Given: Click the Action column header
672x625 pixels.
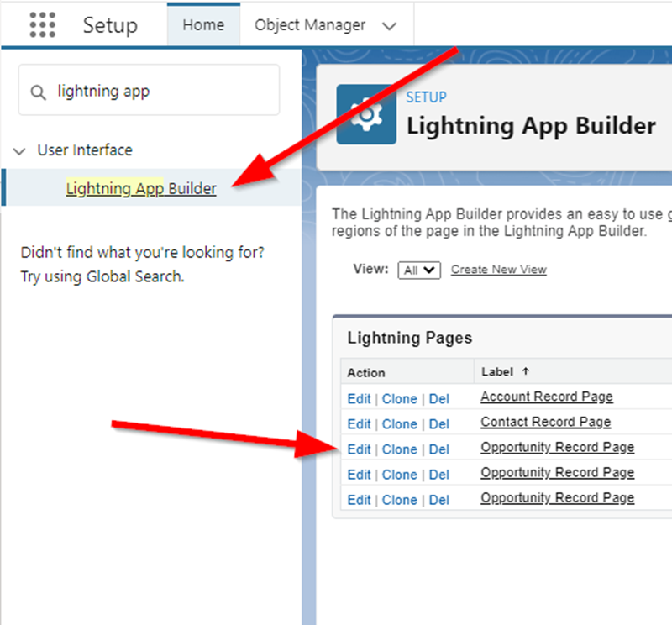Looking at the screenshot, I should 366,372.
